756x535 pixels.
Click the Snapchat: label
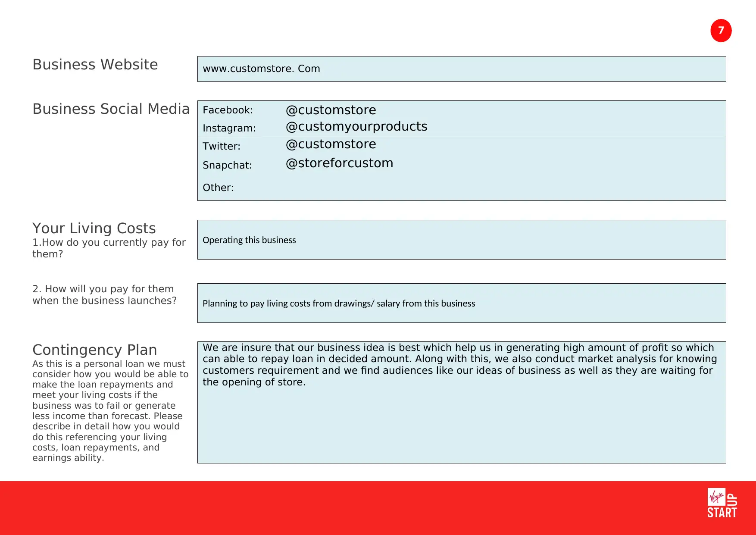227,165
